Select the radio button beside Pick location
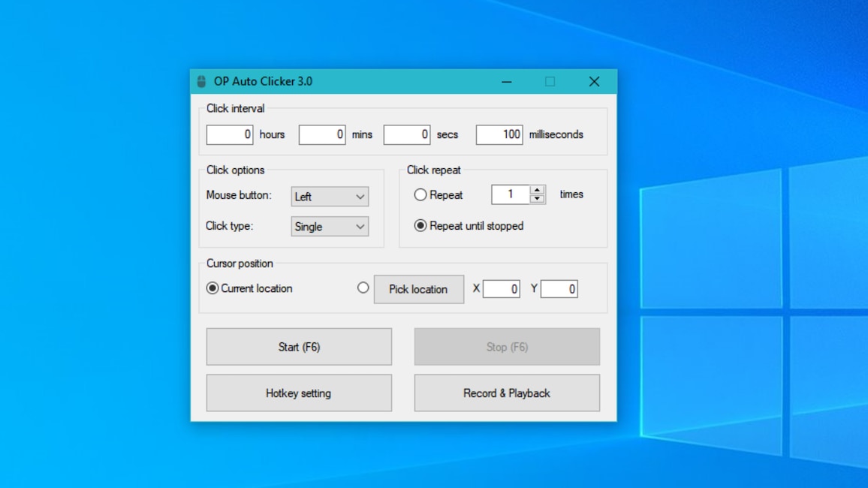 pyautogui.click(x=363, y=288)
